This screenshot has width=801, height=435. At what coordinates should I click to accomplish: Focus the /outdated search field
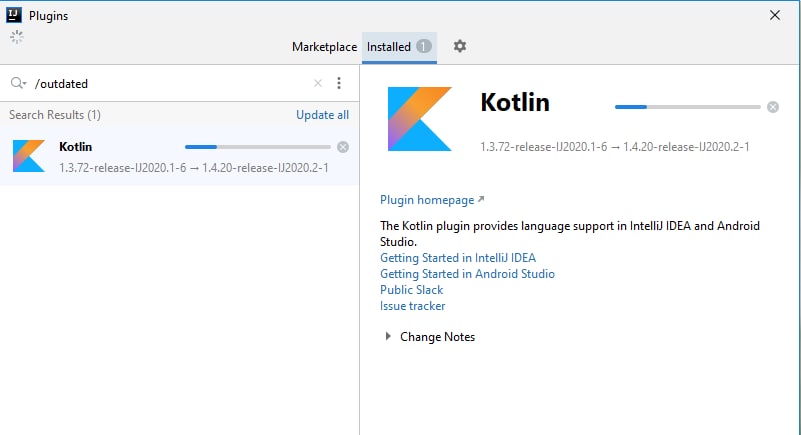point(171,83)
